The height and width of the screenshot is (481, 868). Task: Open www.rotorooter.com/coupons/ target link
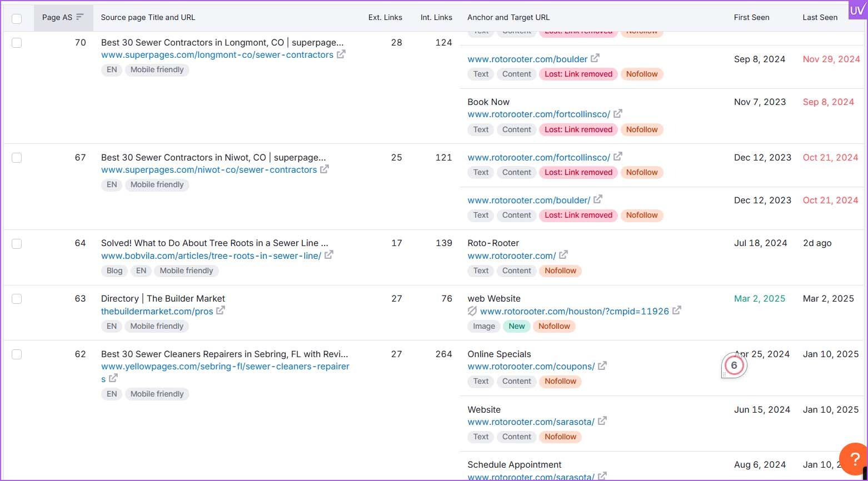click(531, 367)
